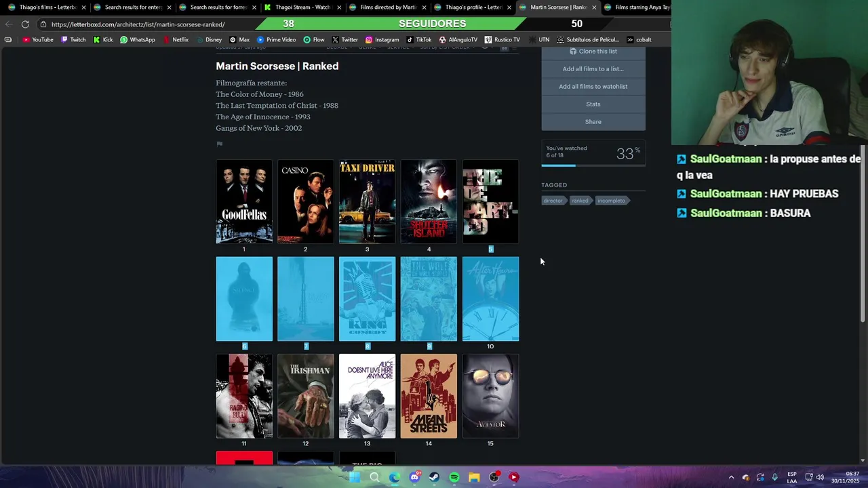Click the microphone tray icon
This screenshot has height=488, width=868.
[774, 477]
